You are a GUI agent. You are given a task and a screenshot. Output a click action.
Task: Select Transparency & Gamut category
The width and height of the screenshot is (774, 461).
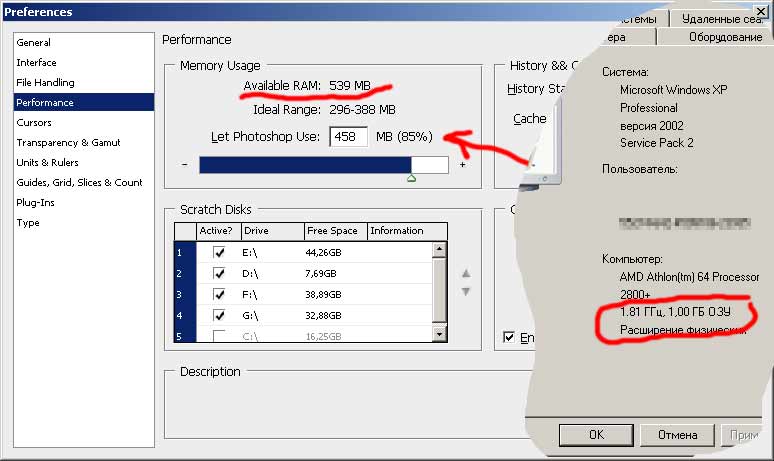[68, 143]
